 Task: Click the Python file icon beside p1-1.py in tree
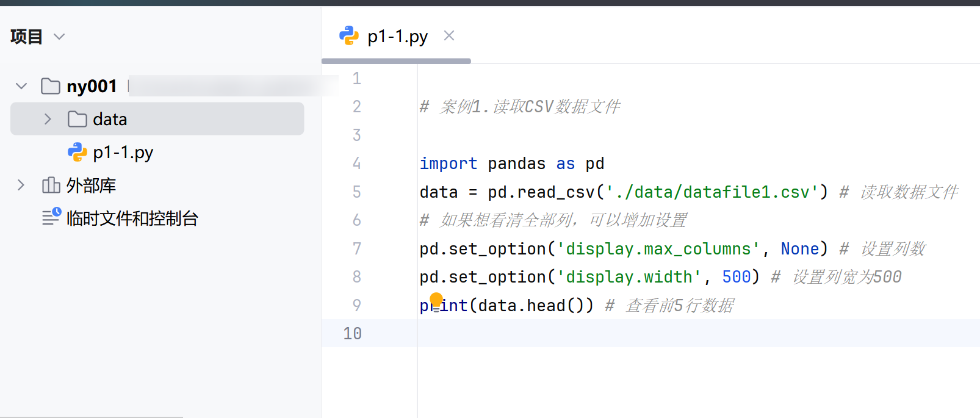[77, 152]
